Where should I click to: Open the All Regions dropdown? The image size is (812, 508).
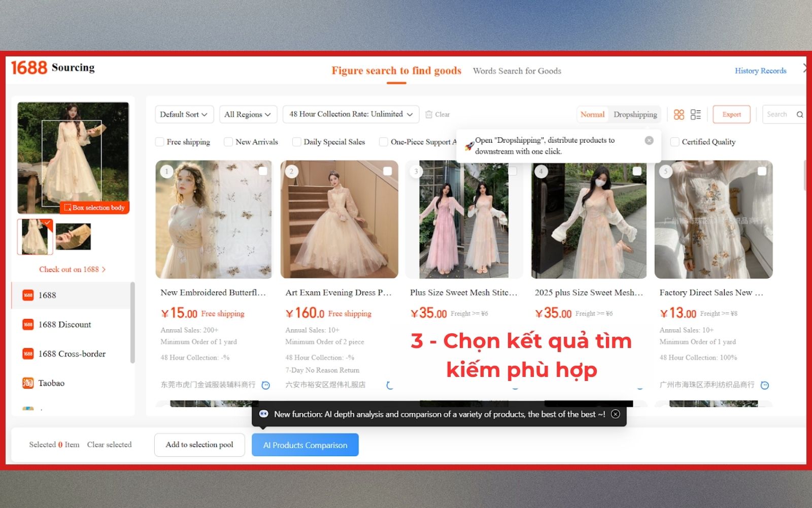point(248,114)
